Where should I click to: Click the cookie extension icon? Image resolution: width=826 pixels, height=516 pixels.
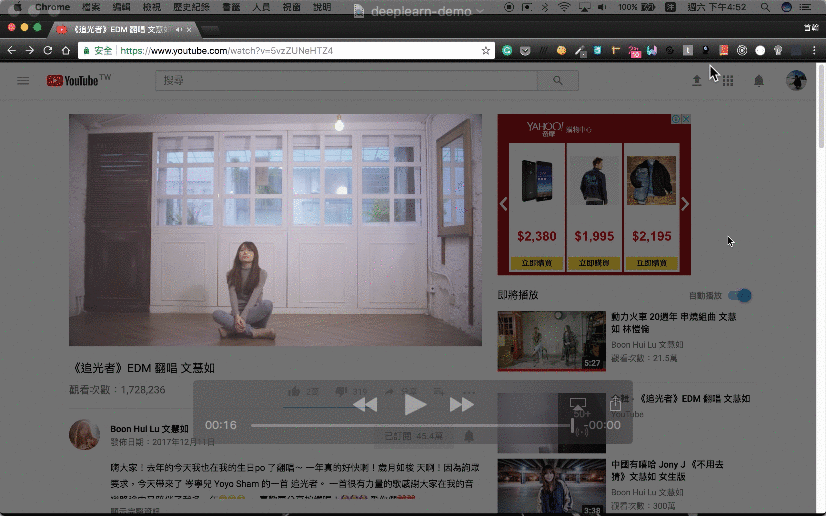click(x=562, y=51)
